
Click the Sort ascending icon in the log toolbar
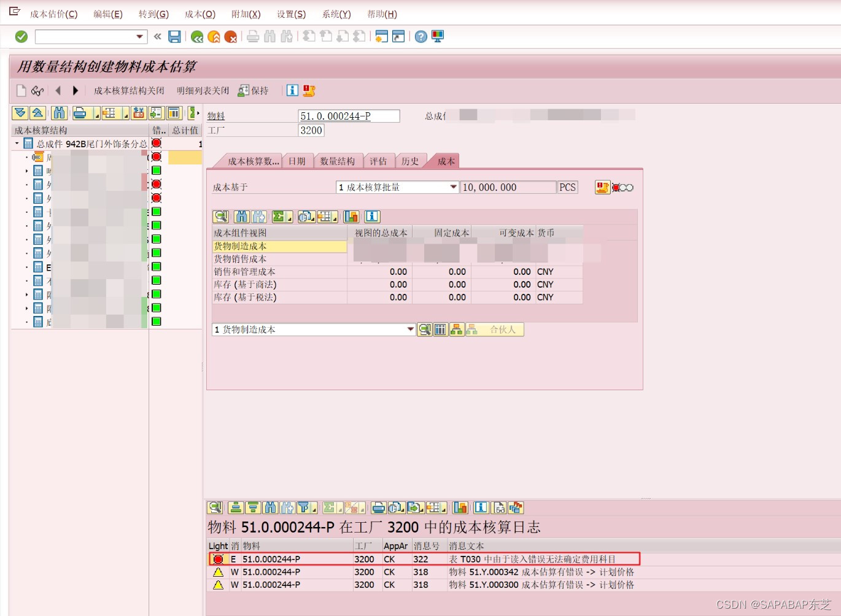[236, 508]
